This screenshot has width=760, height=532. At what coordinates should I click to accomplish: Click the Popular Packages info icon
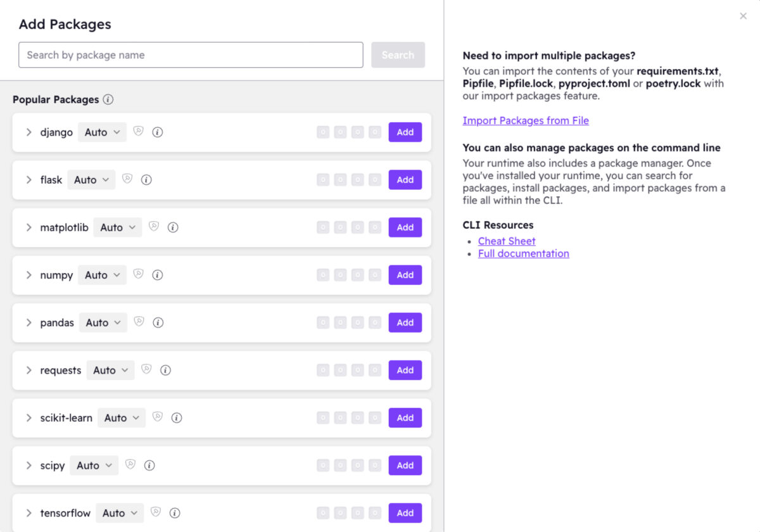pyautogui.click(x=108, y=99)
